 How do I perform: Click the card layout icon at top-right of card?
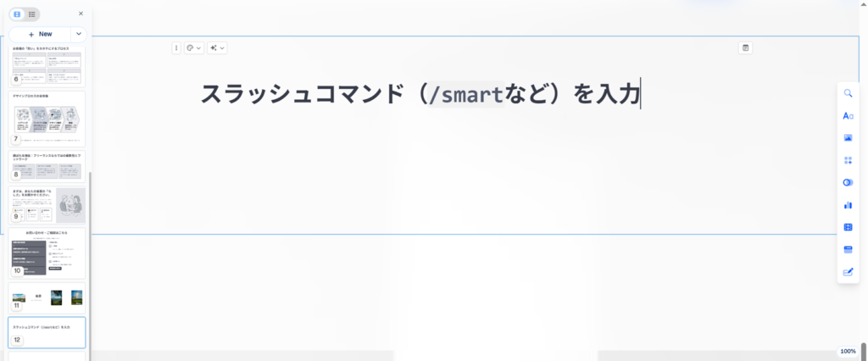point(745,48)
